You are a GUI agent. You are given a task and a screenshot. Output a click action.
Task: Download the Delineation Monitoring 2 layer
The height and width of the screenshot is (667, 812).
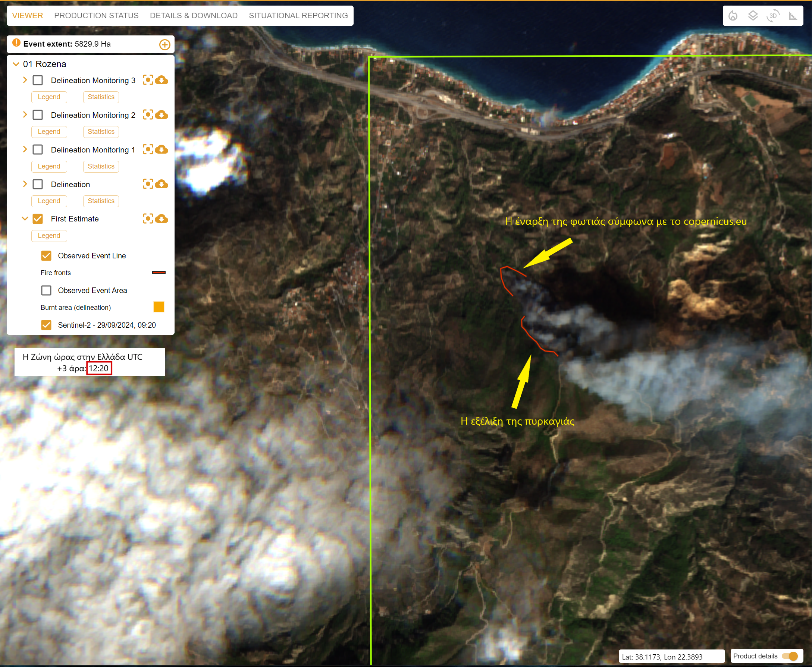pyautogui.click(x=162, y=115)
